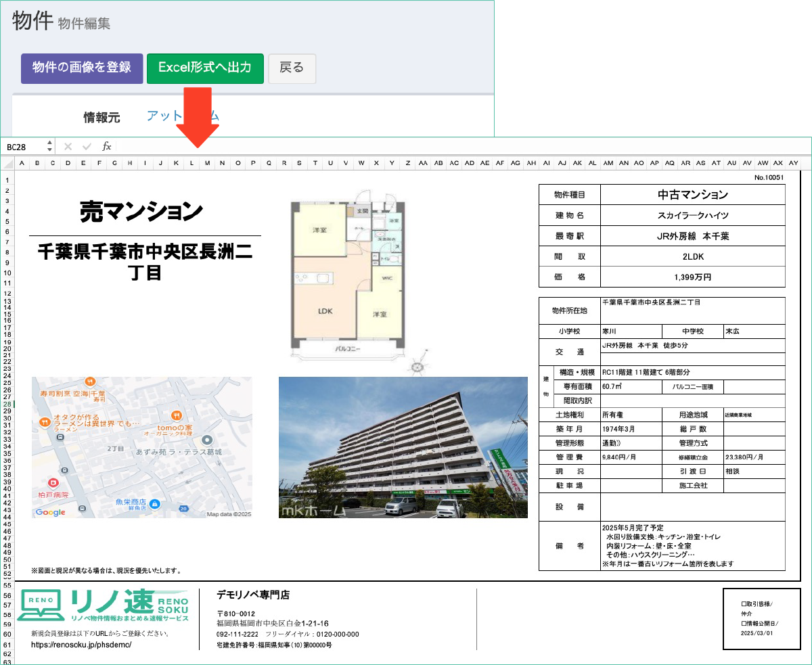This screenshot has height=665, width=812.
Task: Click the 2025/03/01 date in the footer box
Action: tap(757, 634)
